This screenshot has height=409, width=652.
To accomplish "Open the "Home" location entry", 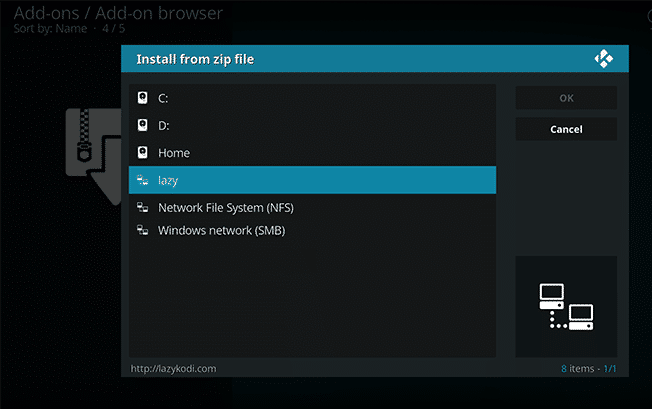I will coord(174,153).
